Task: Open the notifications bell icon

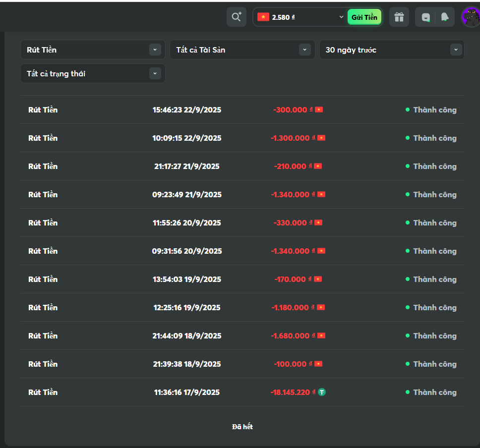Action: 445,17
